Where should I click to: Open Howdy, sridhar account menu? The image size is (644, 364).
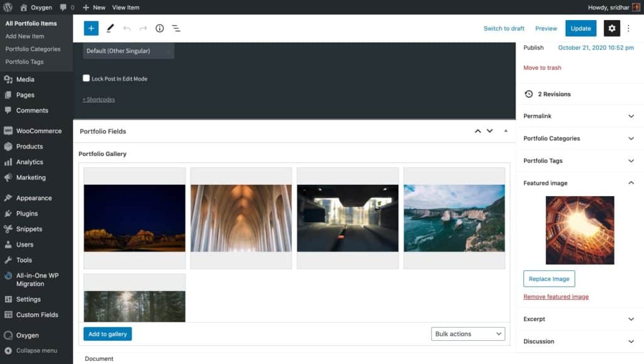[614, 8]
